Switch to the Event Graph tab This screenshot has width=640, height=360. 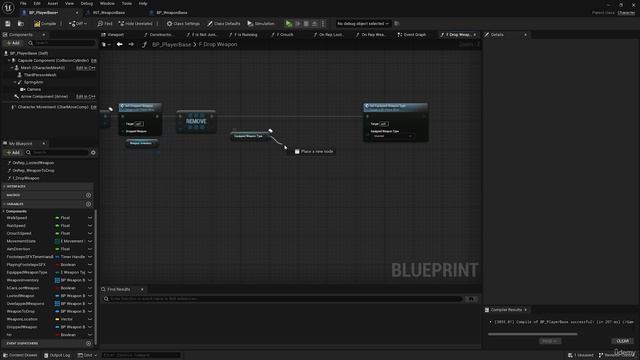coord(412,35)
